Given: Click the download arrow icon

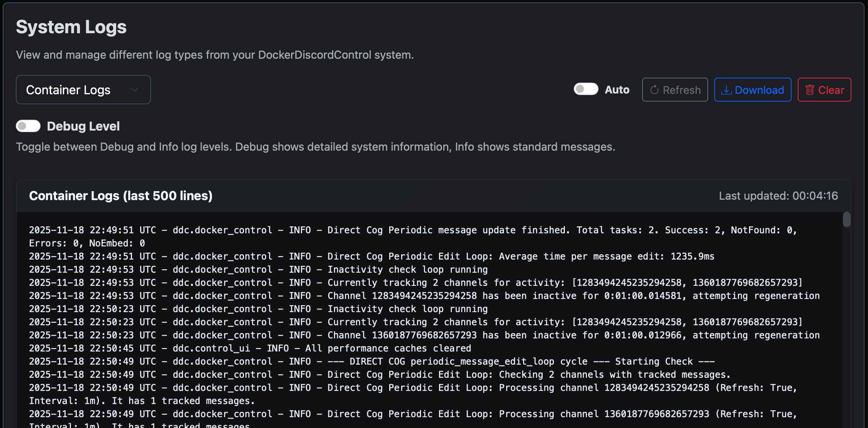Looking at the screenshot, I should (x=727, y=90).
